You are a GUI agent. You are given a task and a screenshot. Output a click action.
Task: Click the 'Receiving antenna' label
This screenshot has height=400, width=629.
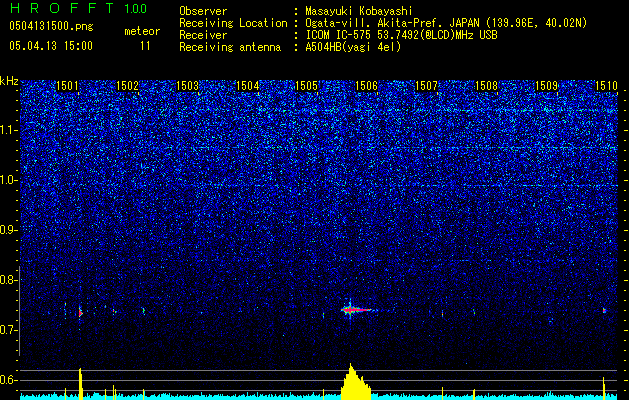point(230,47)
